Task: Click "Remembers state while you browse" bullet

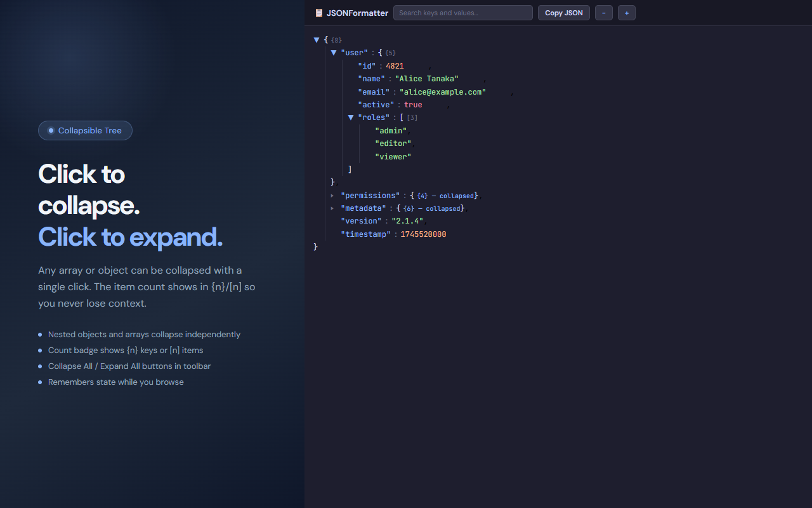Action: click(x=116, y=382)
